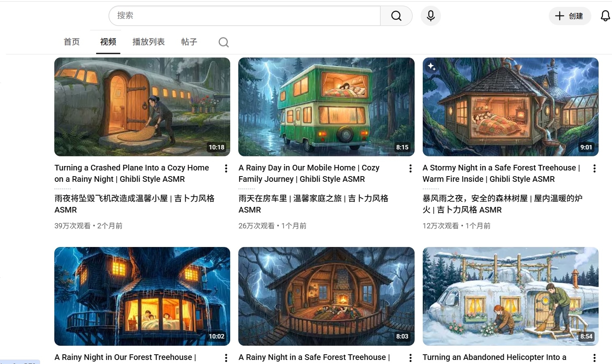Click the 创建 create button

tap(569, 16)
